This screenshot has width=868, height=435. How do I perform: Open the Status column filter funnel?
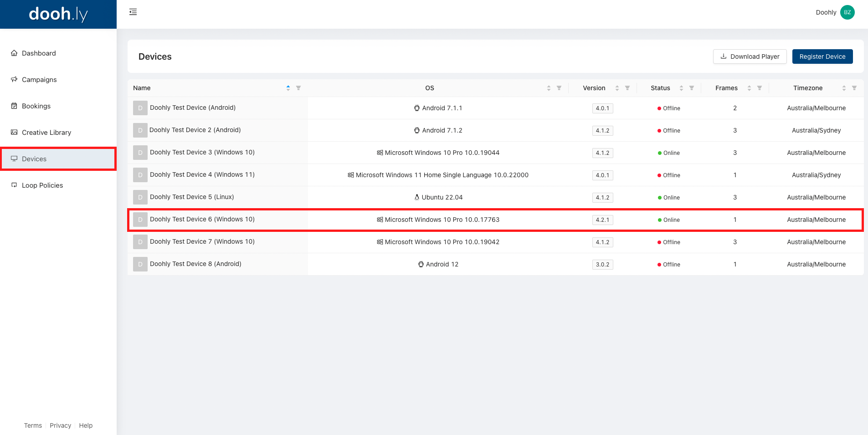pyautogui.click(x=692, y=87)
